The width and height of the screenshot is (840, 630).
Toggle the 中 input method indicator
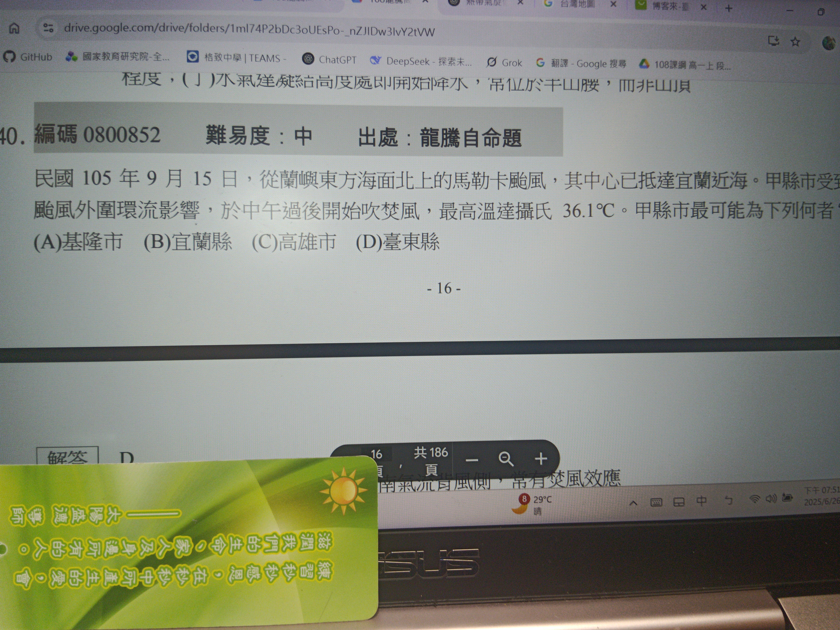pyautogui.click(x=701, y=501)
